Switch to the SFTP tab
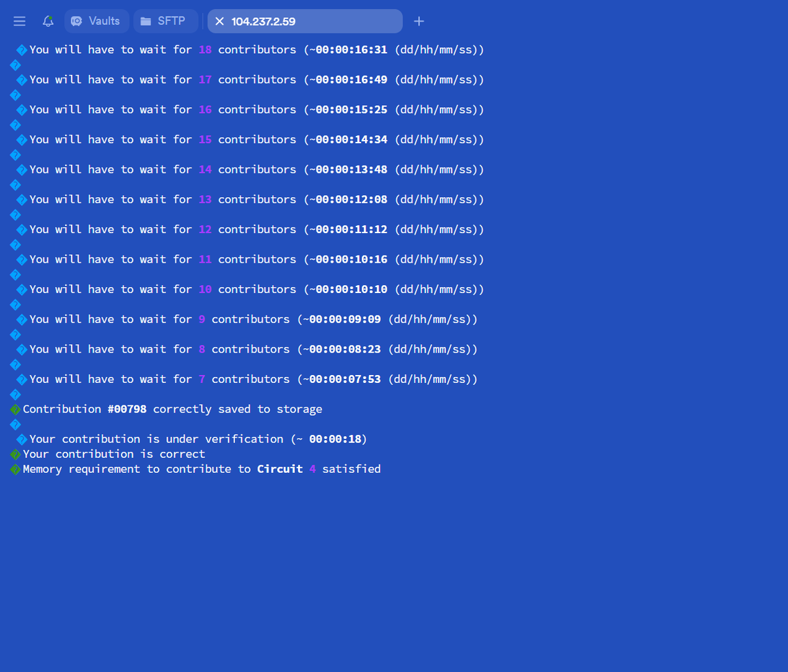Image resolution: width=788 pixels, height=672 pixels. (165, 21)
